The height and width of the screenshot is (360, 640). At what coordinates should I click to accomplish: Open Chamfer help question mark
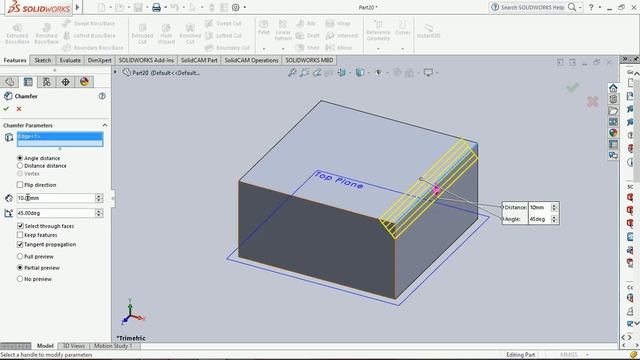pos(102,96)
